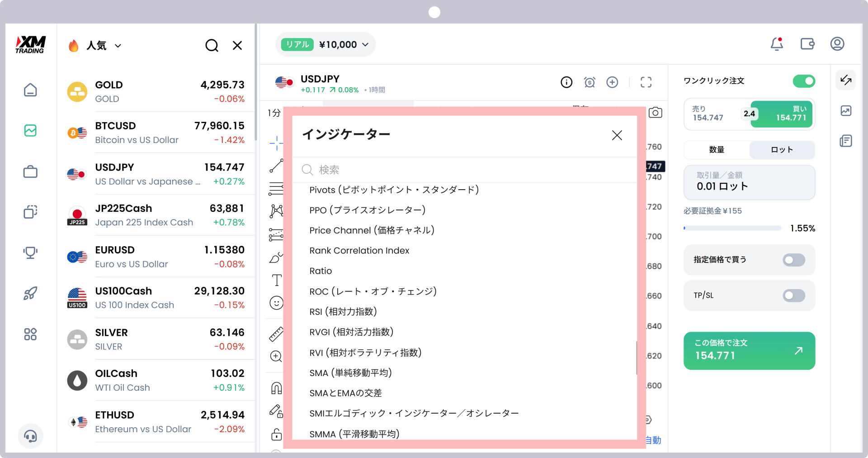Open the news document panel icon
Viewport: 868px width, 458px height.
pyautogui.click(x=846, y=141)
